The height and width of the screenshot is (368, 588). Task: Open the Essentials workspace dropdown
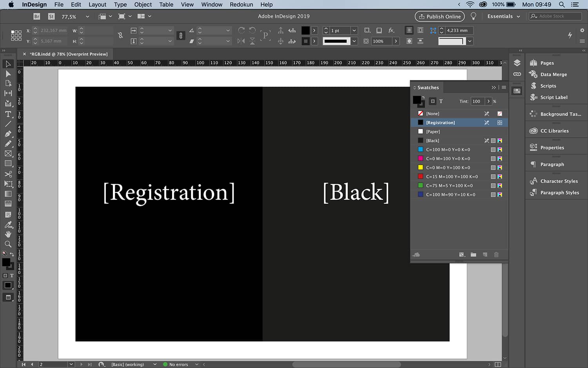[x=504, y=16]
